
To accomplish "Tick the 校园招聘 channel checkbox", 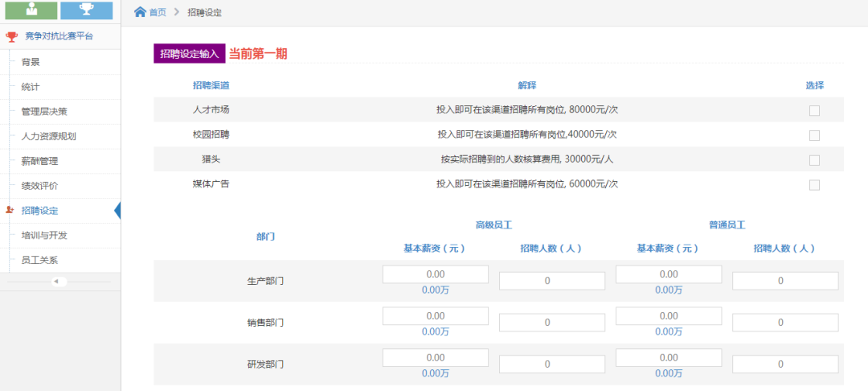I will [814, 135].
